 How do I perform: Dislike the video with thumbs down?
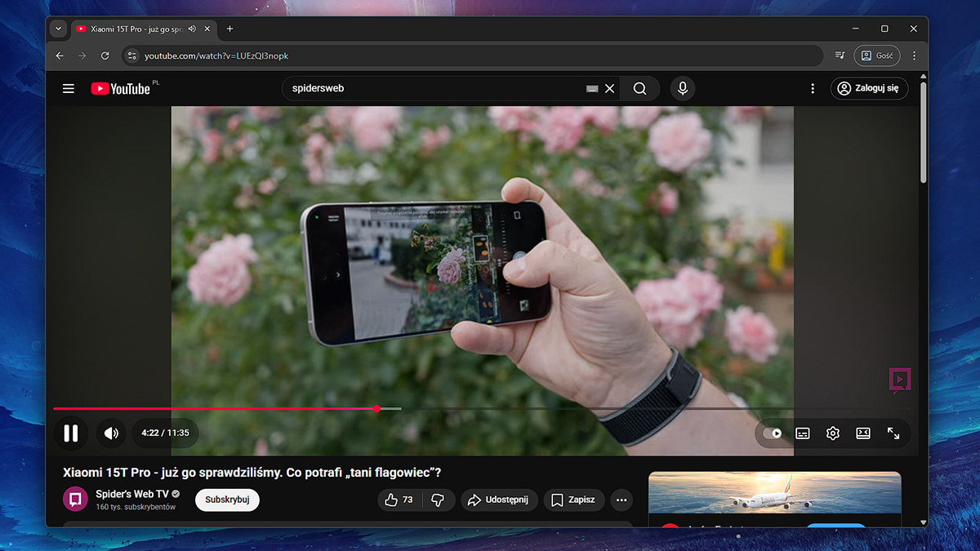tap(438, 500)
